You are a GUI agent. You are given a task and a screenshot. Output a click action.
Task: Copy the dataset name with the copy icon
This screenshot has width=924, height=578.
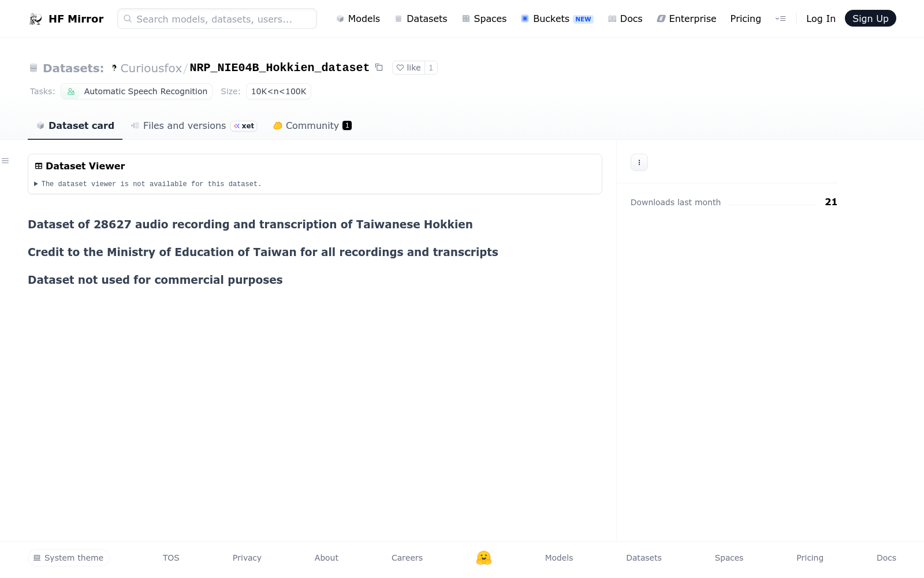pos(379,67)
